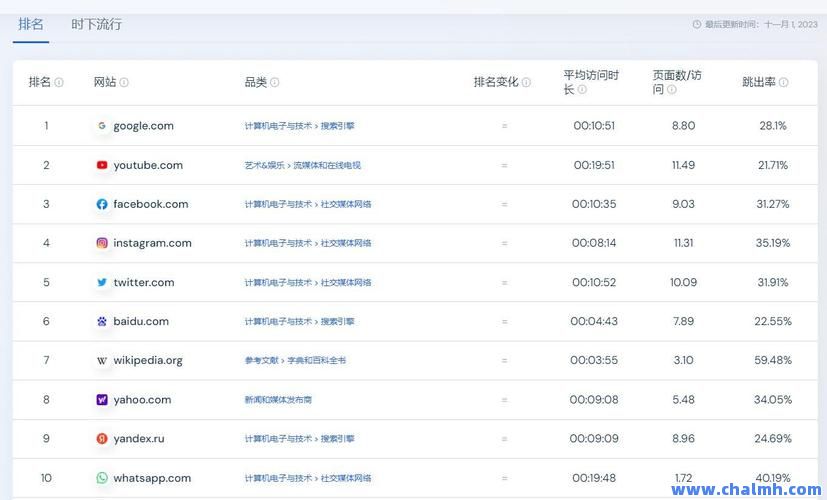Switch to the 时下流行 tab
827x500 pixels.
coord(97,24)
